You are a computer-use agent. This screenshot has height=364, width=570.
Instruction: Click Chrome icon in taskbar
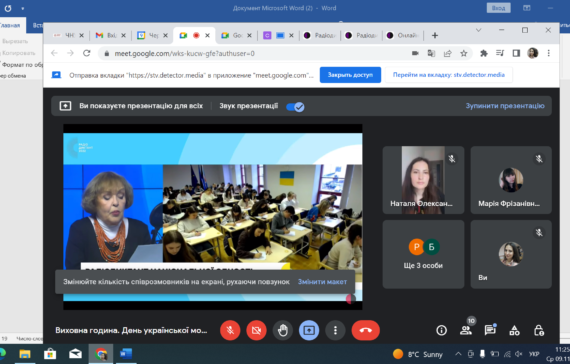click(x=101, y=354)
